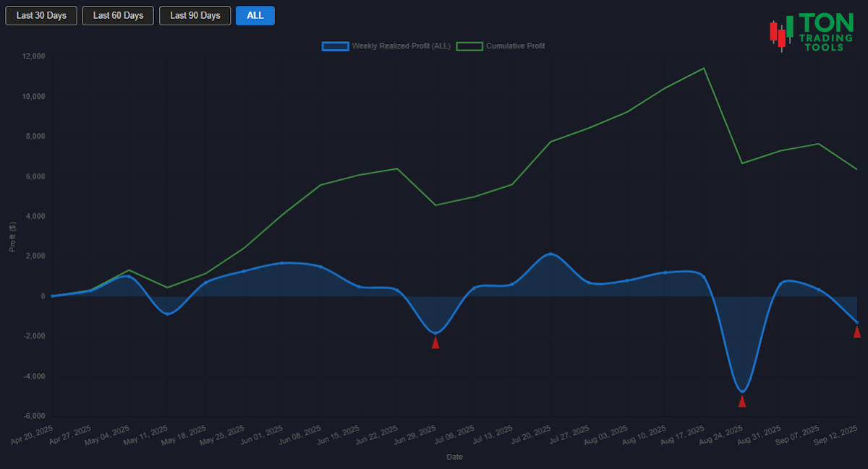The image size is (868, 469).
Task: Switch to Last 60 Days view
Action: [x=118, y=16]
